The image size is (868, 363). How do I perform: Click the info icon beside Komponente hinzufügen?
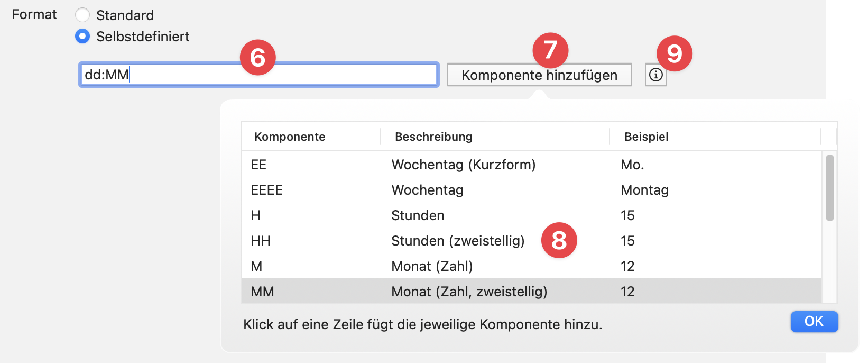(655, 75)
